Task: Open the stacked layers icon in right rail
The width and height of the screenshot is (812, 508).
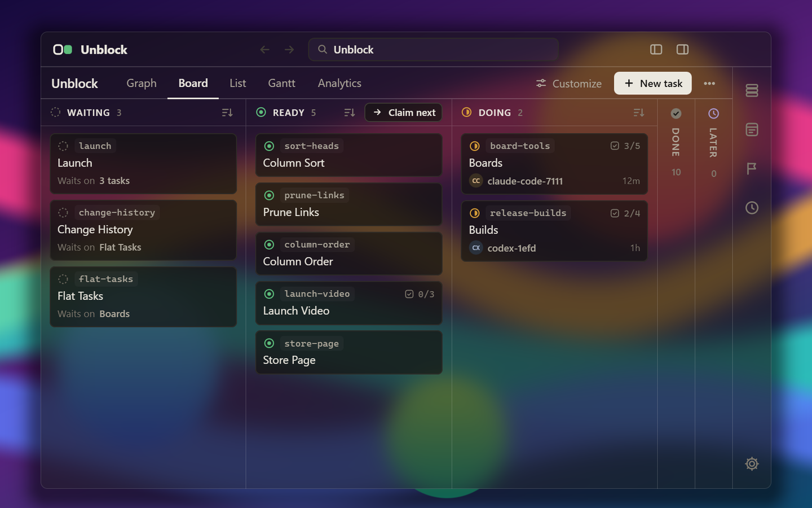Action: [752, 90]
